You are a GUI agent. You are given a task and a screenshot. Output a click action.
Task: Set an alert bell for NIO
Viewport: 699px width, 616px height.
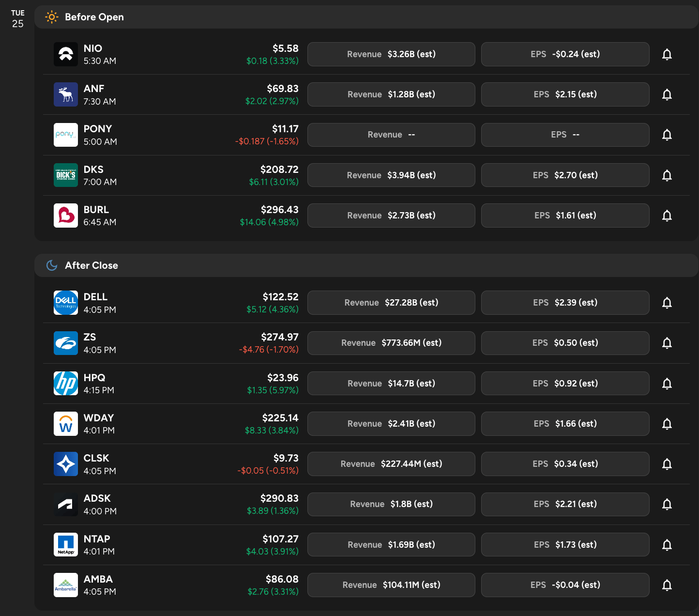click(x=667, y=54)
